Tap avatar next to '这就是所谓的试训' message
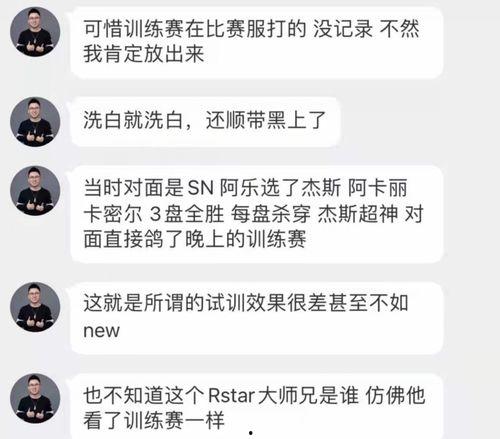The height and width of the screenshot is (439, 500). pos(35,307)
